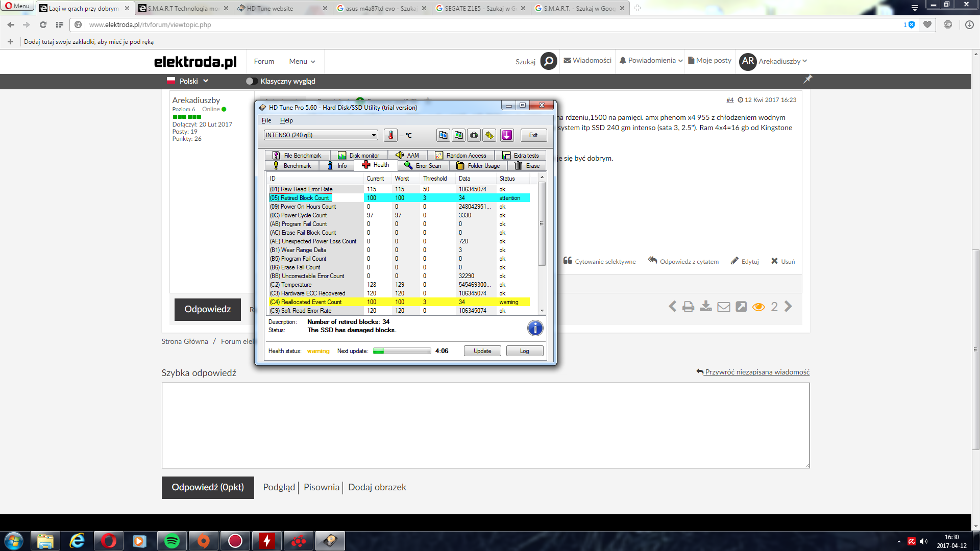Click the camera save screenshot icon in HD Tune
The image size is (980, 551).
click(474, 135)
